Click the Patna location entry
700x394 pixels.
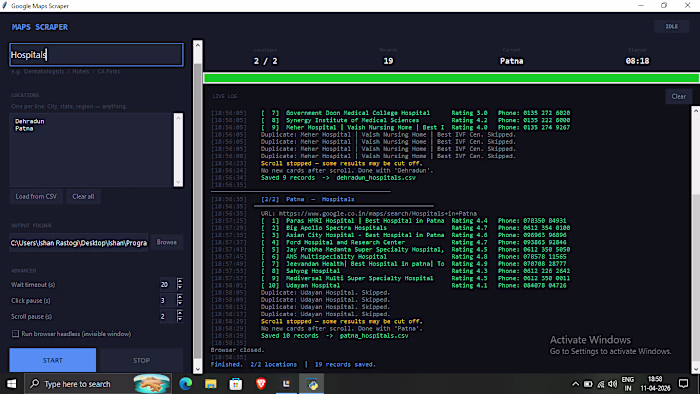pyautogui.click(x=24, y=129)
